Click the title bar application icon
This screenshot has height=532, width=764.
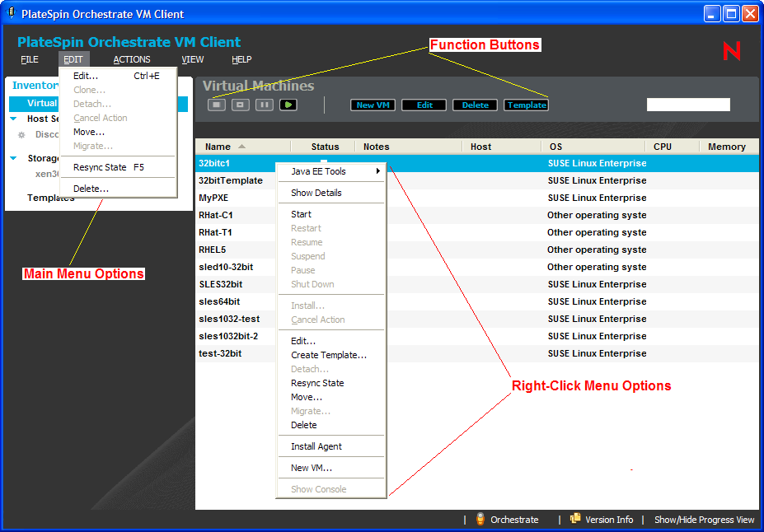click(x=12, y=13)
